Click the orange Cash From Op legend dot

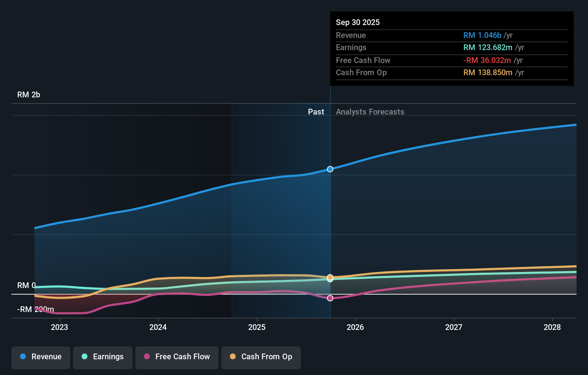(x=233, y=357)
